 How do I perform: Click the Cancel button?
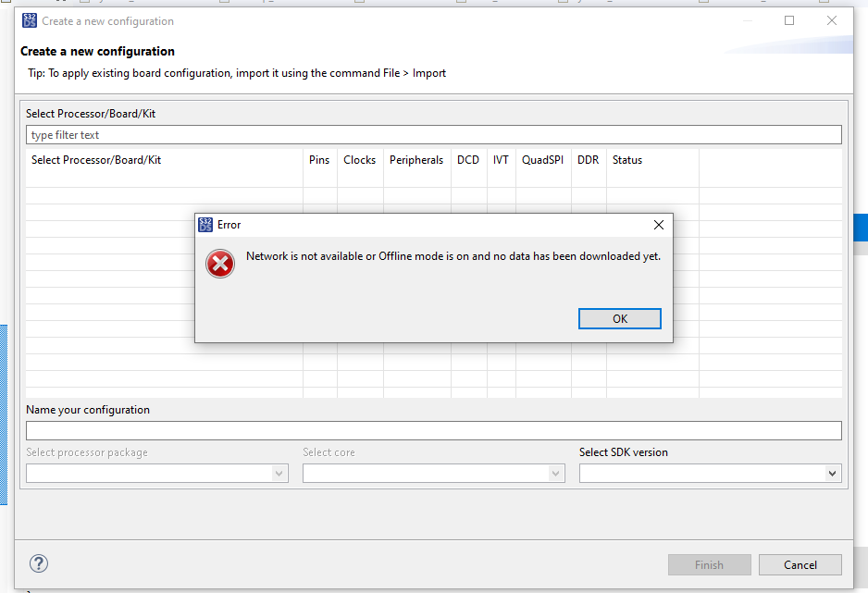[800, 565]
